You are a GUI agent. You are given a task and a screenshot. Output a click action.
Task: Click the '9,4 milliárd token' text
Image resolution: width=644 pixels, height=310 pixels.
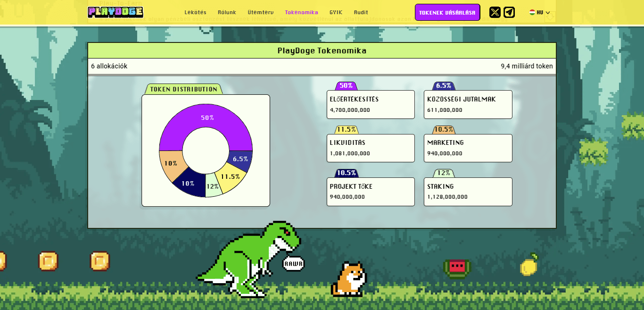tap(527, 66)
